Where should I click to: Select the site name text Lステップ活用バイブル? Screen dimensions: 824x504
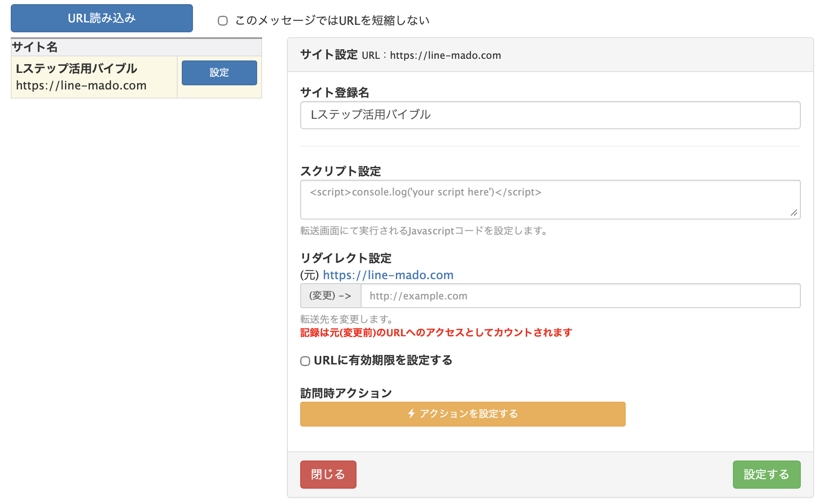click(76, 69)
